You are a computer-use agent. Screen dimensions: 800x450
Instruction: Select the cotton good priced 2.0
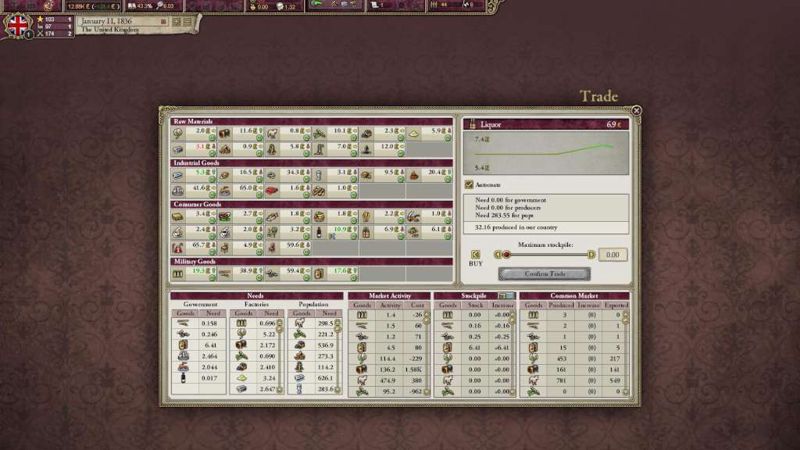[193, 134]
